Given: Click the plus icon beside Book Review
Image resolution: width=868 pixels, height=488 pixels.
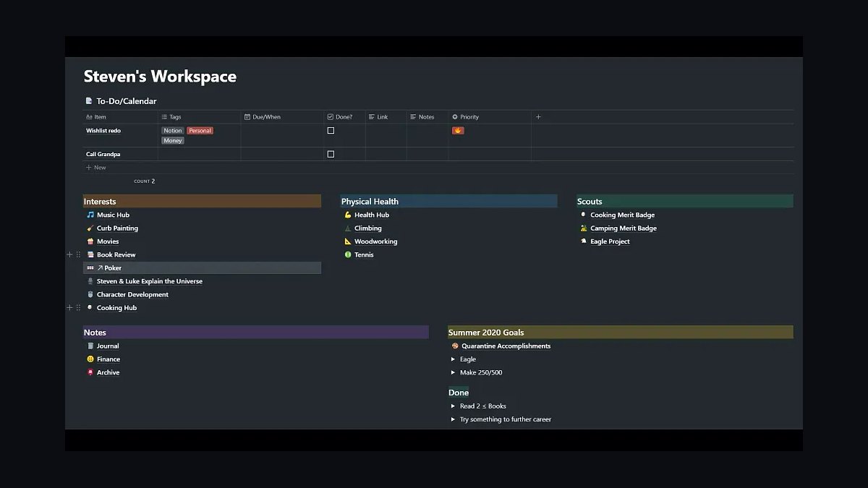Looking at the screenshot, I should 70,254.
